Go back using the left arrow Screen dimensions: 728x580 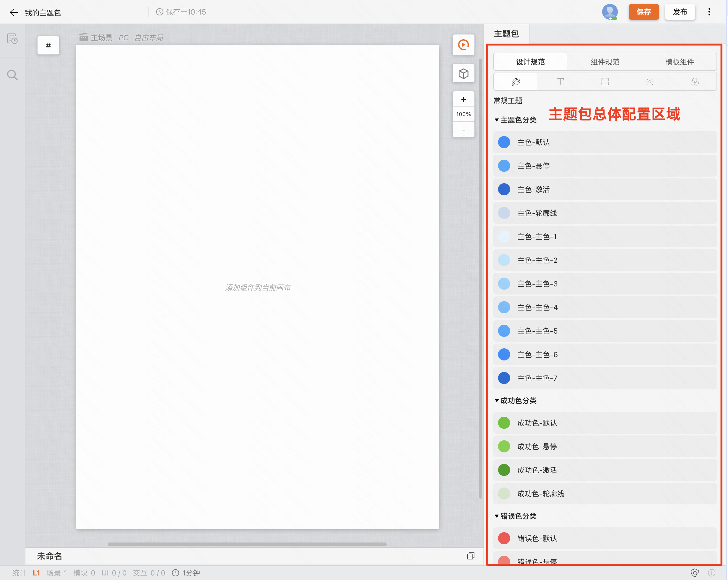point(14,12)
